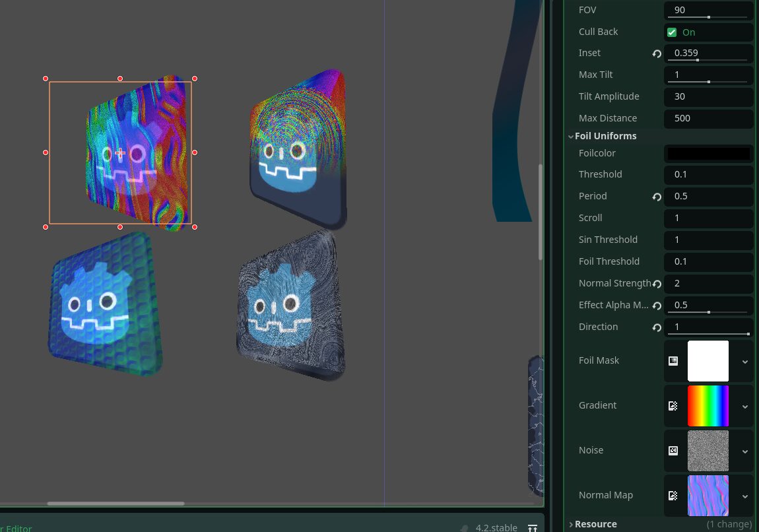Click the Foil Mask texture type icon

click(x=673, y=360)
